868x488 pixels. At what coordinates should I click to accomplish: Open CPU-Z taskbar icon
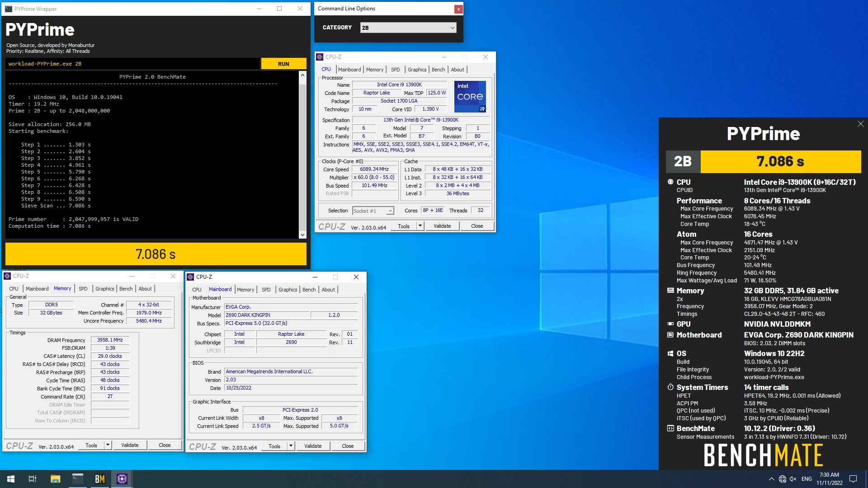click(x=122, y=479)
